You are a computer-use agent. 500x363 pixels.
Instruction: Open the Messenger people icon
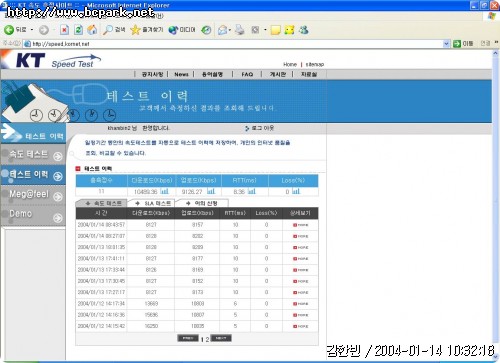303,30
